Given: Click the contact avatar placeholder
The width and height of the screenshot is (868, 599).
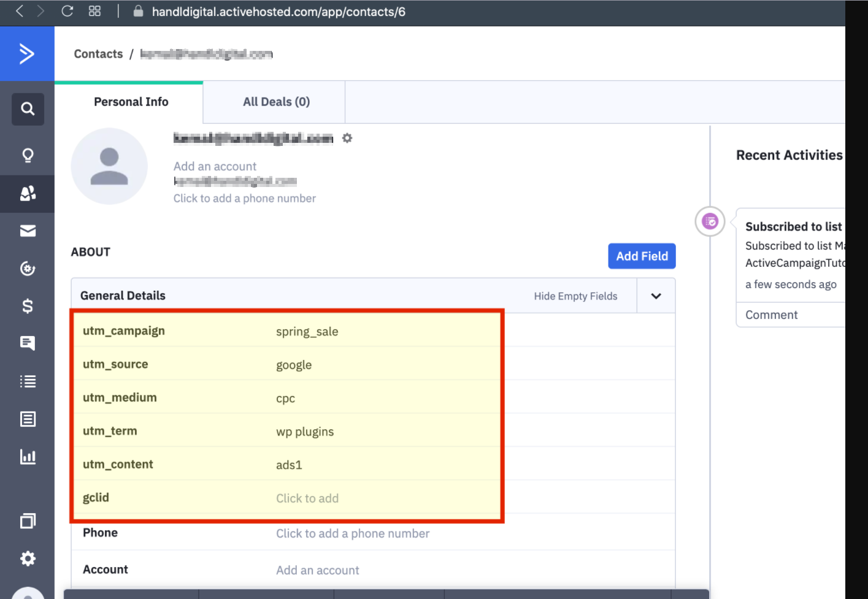Looking at the screenshot, I should coord(109,166).
